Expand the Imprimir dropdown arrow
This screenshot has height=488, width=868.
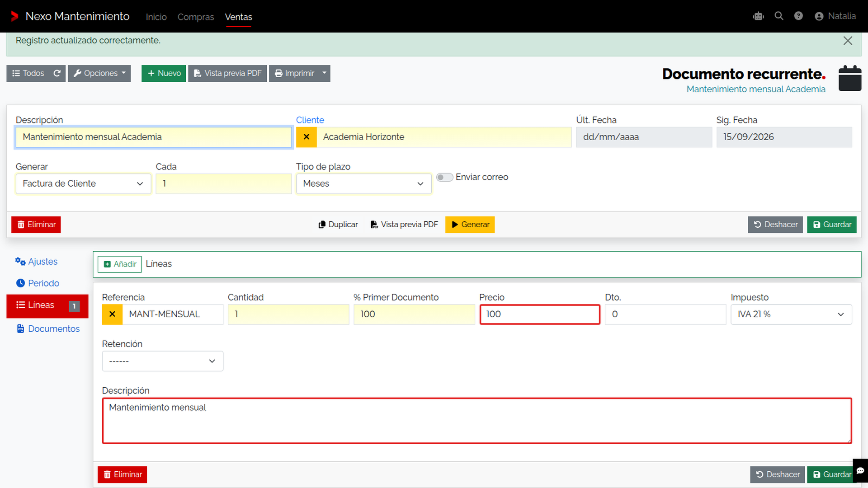click(324, 73)
